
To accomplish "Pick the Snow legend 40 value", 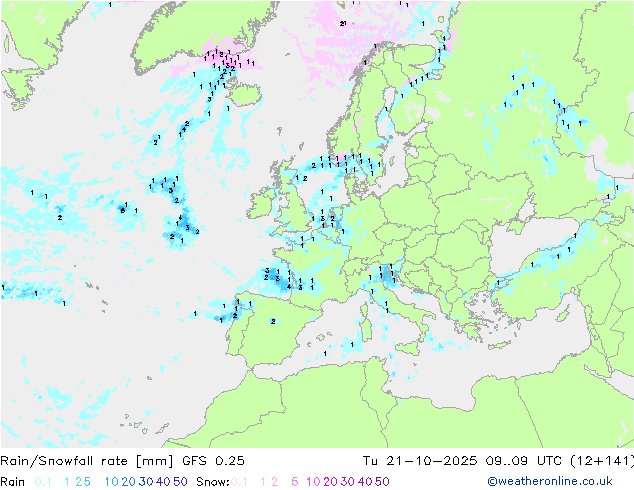I will [x=365, y=482].
